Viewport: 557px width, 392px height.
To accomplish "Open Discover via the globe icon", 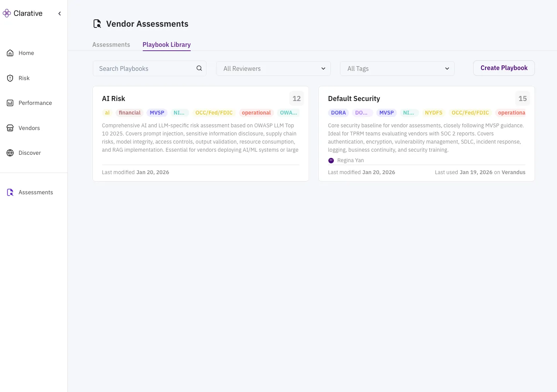I will click(x=10, y=153).
